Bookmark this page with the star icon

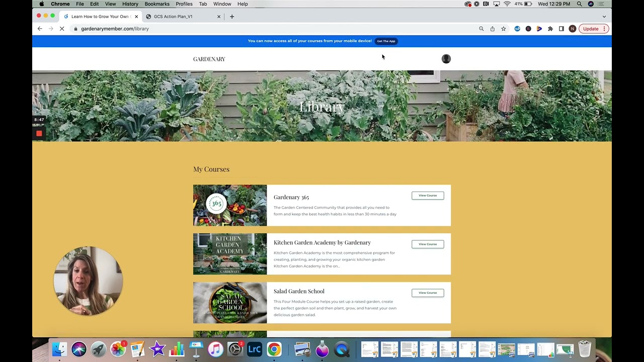pos(503,29)
